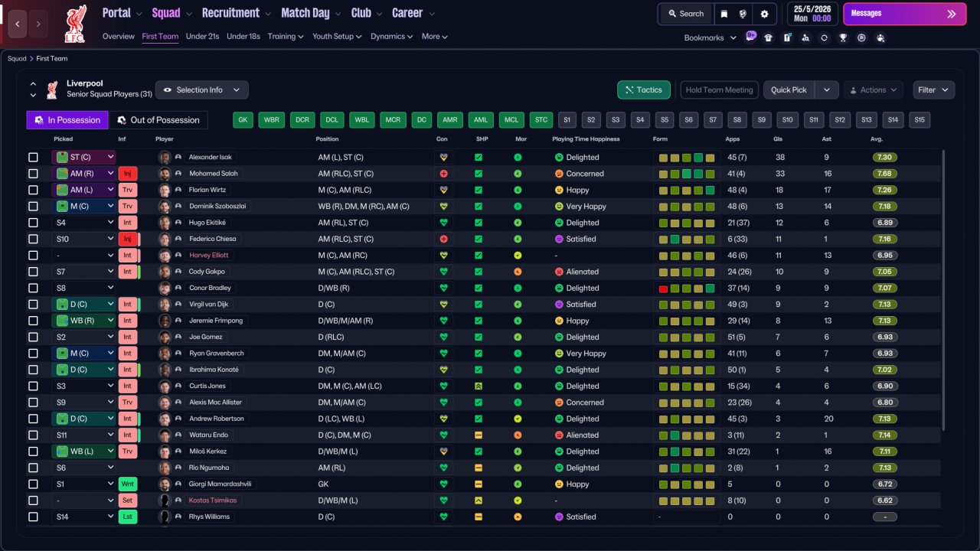Screen dimensions: 980x551
Task: Click the Quick Pick button
Action: [789, 90]
